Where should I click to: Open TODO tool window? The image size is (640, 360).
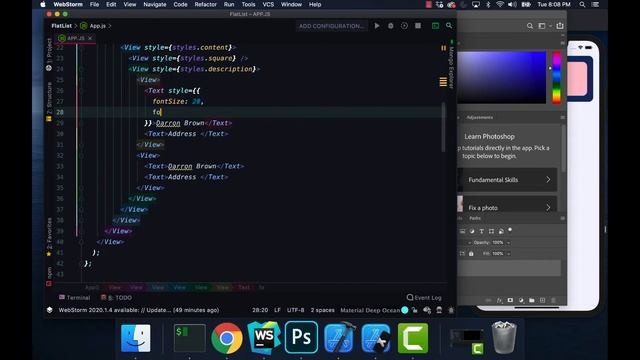(x=116, y=298)
